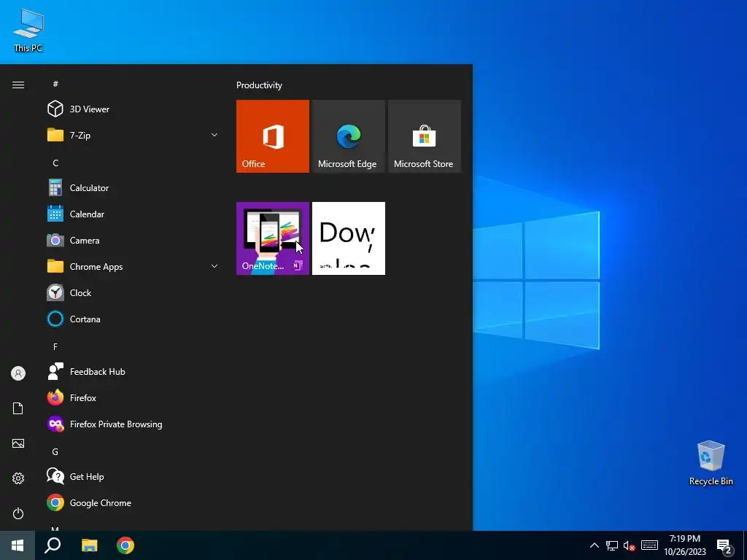This screenshot has width=747, height=560.
Task: Open the 7-Zip folder entry
Action: click(x=133, y=135)
